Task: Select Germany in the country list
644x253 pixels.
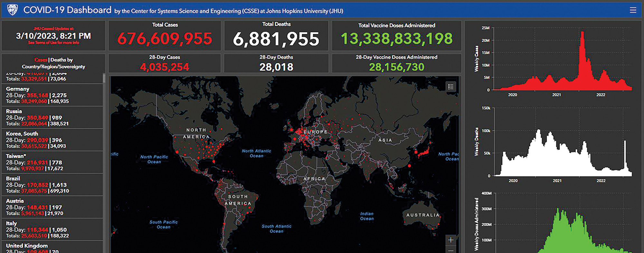Action: tap(18, 89)
